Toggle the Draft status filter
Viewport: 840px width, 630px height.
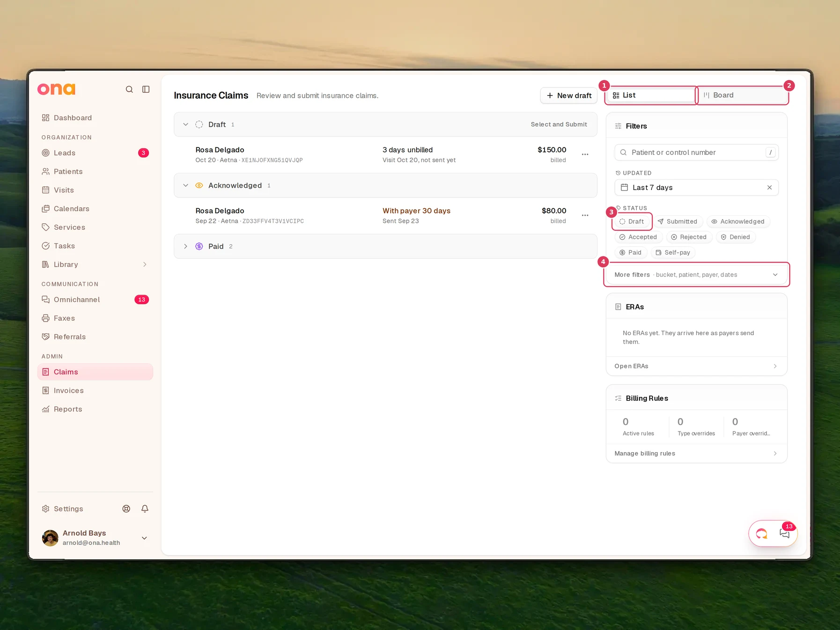point(632,221)
